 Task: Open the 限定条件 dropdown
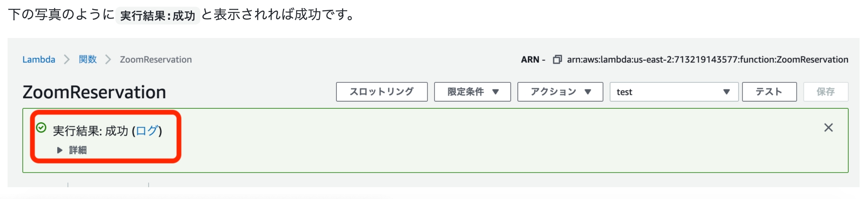click(472, 92)
